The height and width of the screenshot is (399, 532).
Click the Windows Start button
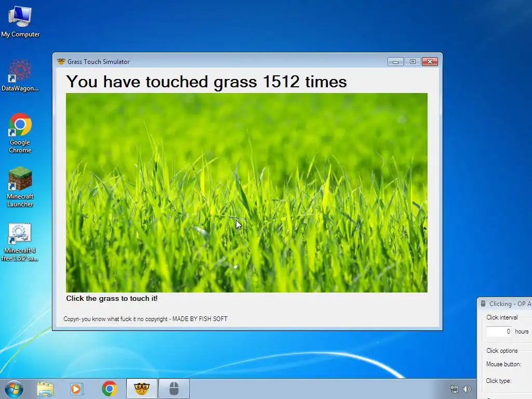(14, 389)
